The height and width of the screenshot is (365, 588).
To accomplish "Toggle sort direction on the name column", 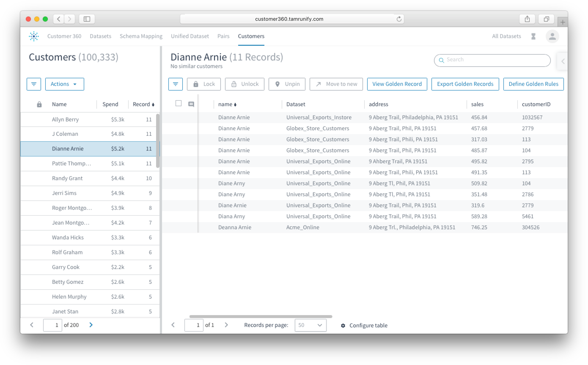I will (x=227, y=104).
